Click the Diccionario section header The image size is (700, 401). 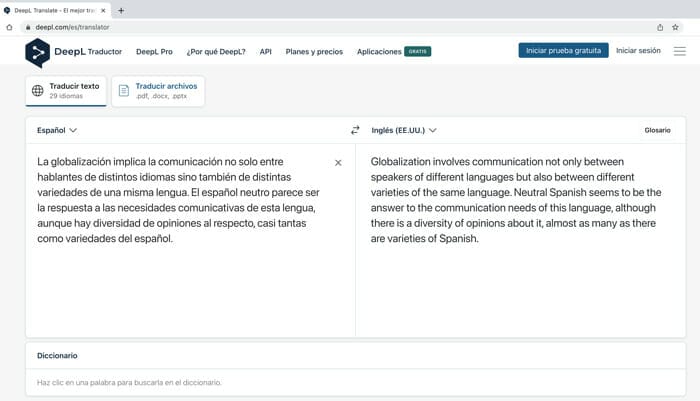(x=57, y=356)
